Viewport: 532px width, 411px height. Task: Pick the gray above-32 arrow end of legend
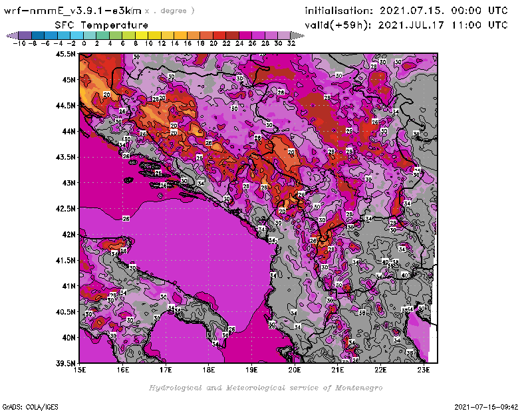point(297,35)
